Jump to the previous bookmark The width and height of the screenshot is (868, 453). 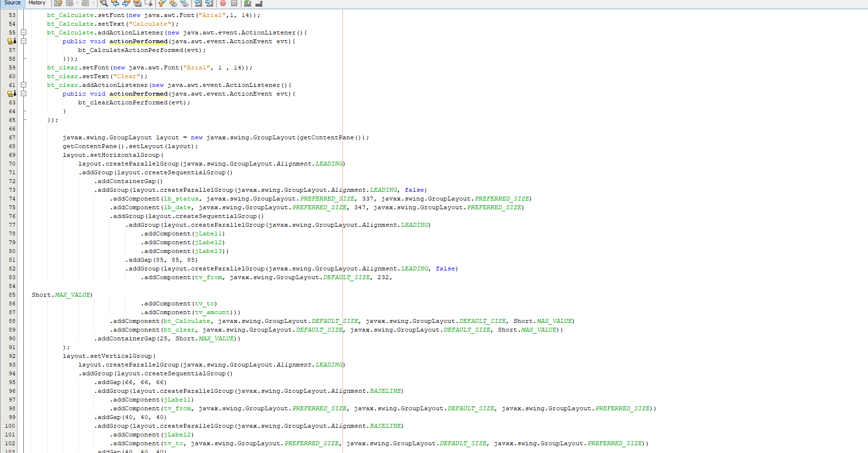[162, 3]
